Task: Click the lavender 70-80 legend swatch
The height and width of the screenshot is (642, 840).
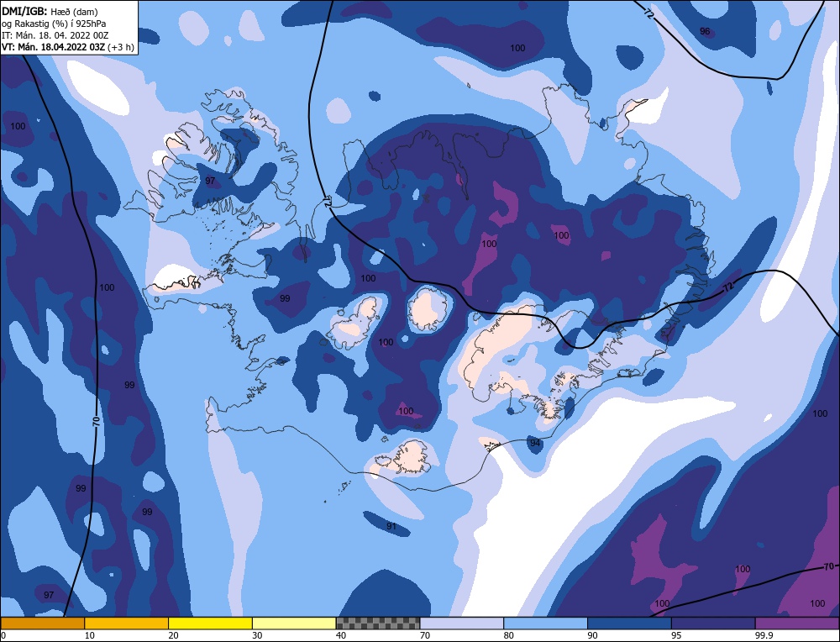Action: click(462, 623)
